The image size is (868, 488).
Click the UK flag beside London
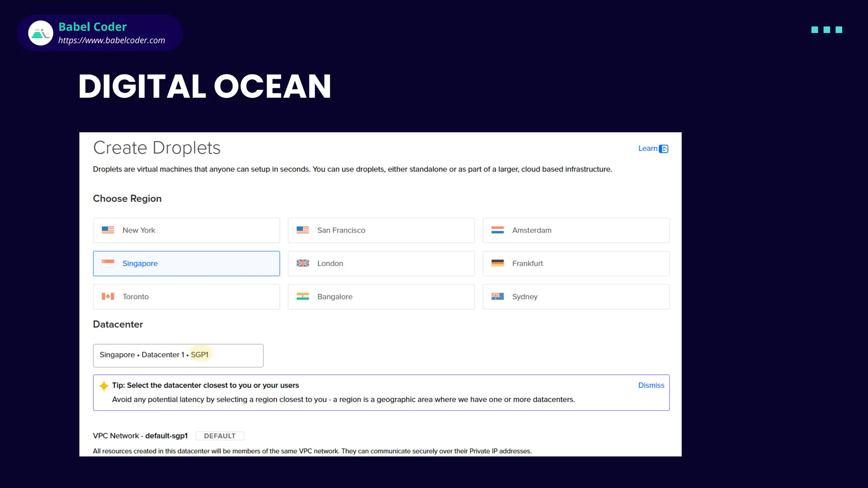[303, 263]
